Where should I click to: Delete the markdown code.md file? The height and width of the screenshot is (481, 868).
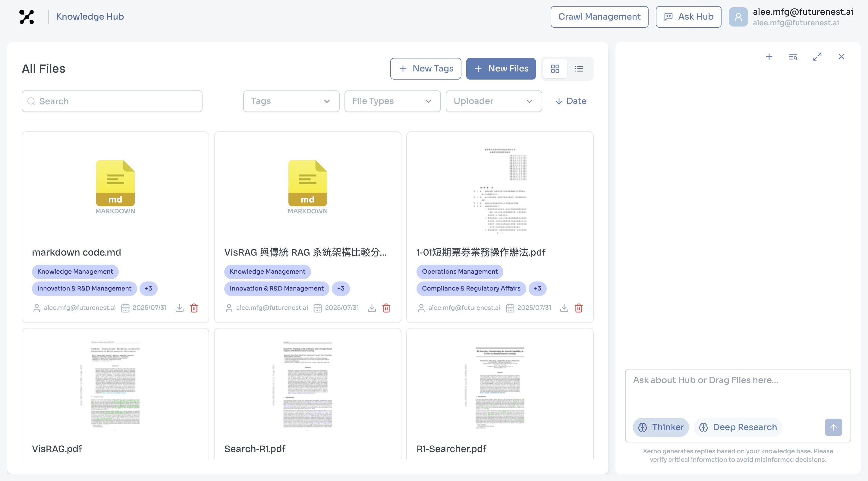tap(194, 308)
